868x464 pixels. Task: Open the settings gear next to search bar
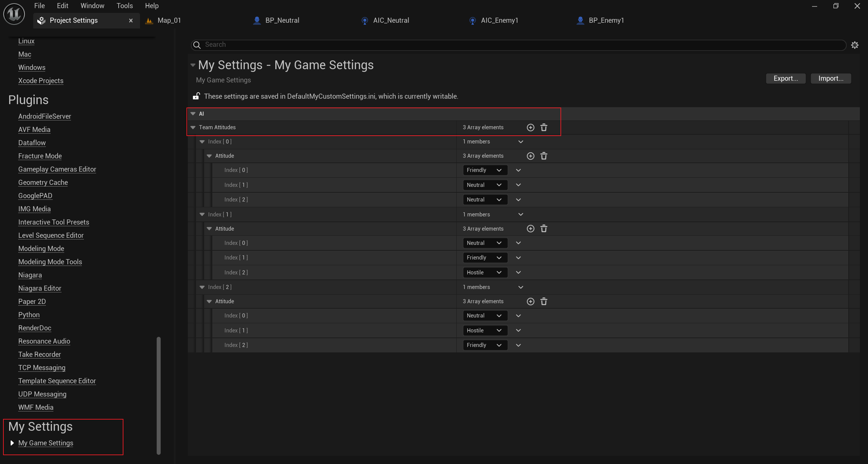(x=855, y=45)
